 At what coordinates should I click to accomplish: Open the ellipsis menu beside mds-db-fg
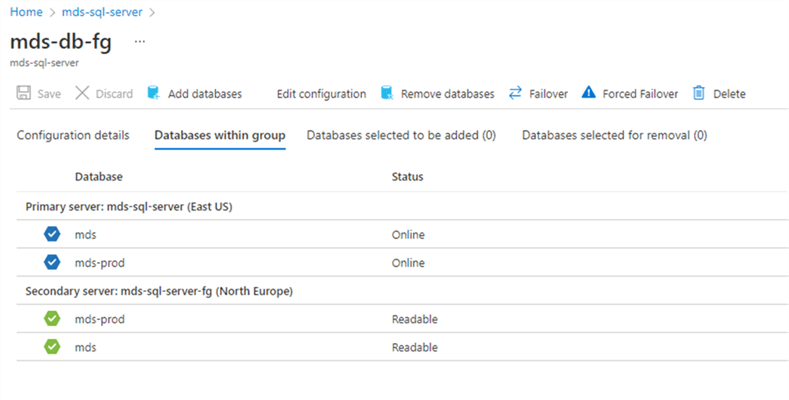tap(140, 42)
